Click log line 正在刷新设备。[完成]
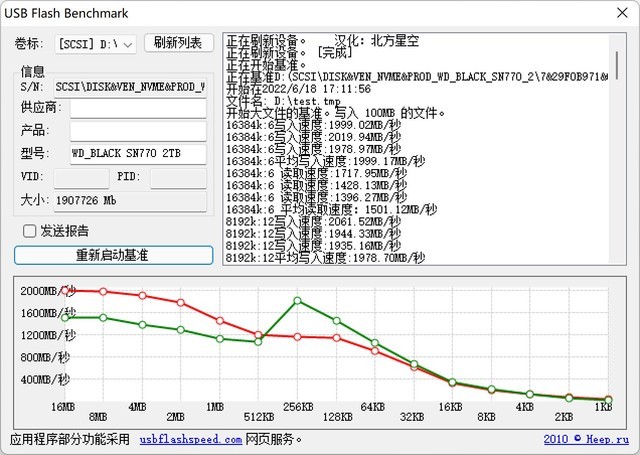This screenshot has height=455, width=640. click(289, 53)
